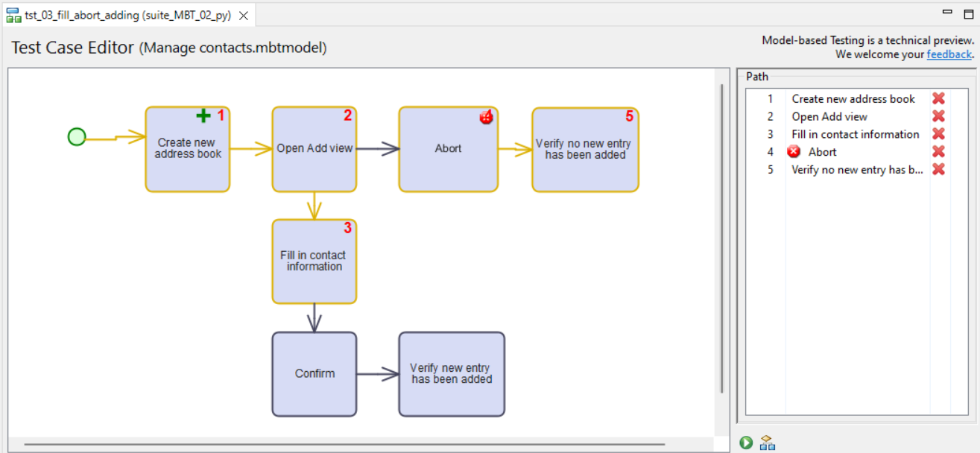This screenshot has width=980, height=453.
Task: Select the 'Confirm' step node
Action: point(314,373)
